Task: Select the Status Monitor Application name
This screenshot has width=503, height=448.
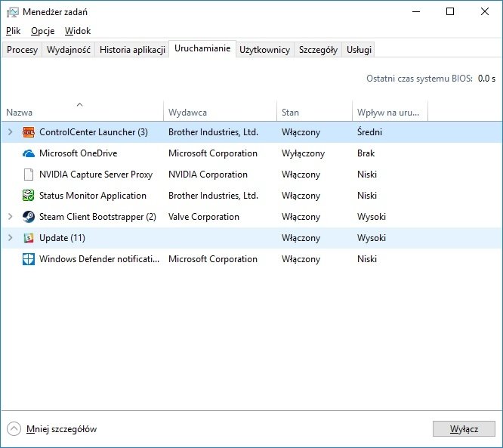Action: click(92, 196)
